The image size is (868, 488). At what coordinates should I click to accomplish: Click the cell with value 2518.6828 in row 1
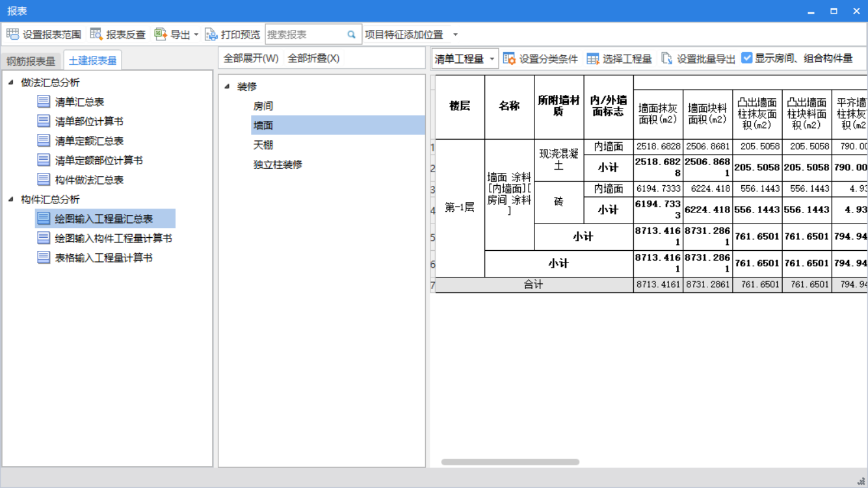pyautogui.click(x=658, y=147)
